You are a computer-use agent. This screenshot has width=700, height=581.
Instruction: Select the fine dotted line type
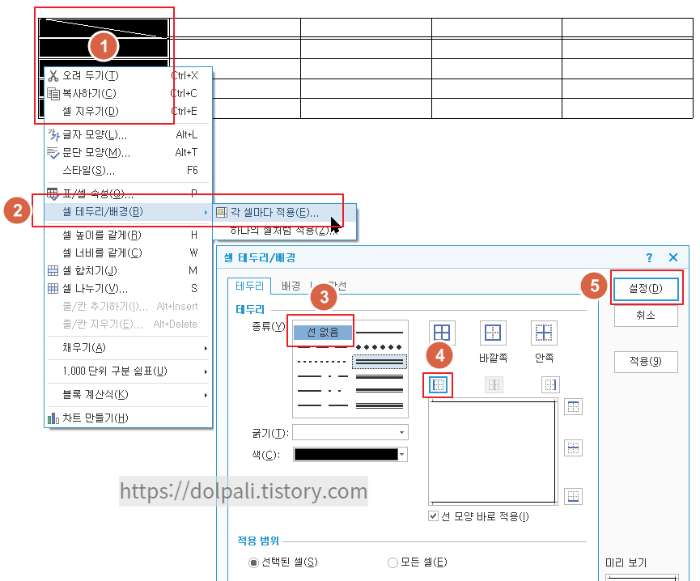tap(322, 361)
